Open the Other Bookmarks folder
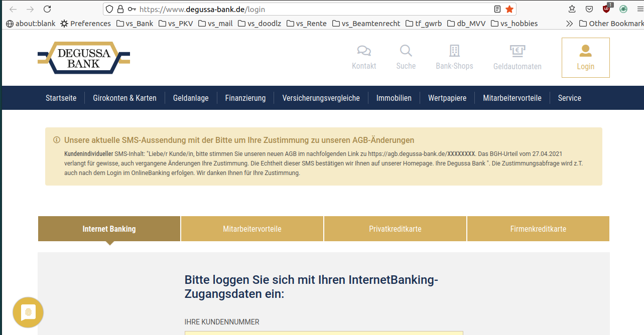This screenshot has width=644, height=335. (611, 24)
